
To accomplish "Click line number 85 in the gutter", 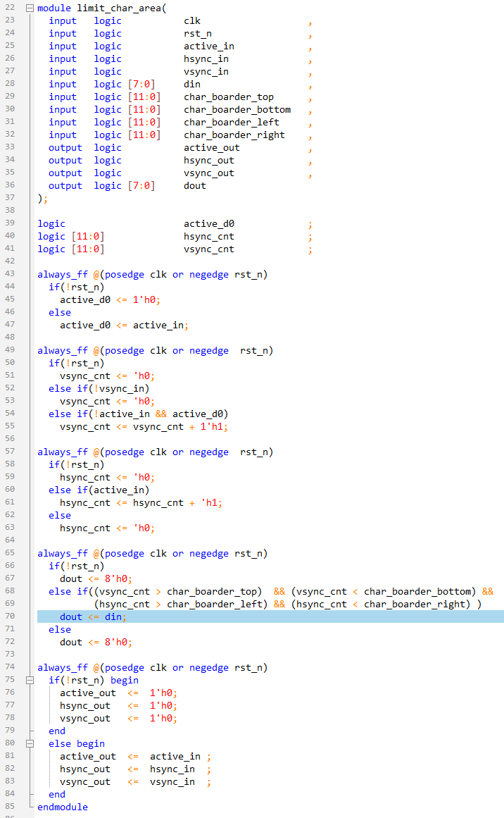I will 10,806.
